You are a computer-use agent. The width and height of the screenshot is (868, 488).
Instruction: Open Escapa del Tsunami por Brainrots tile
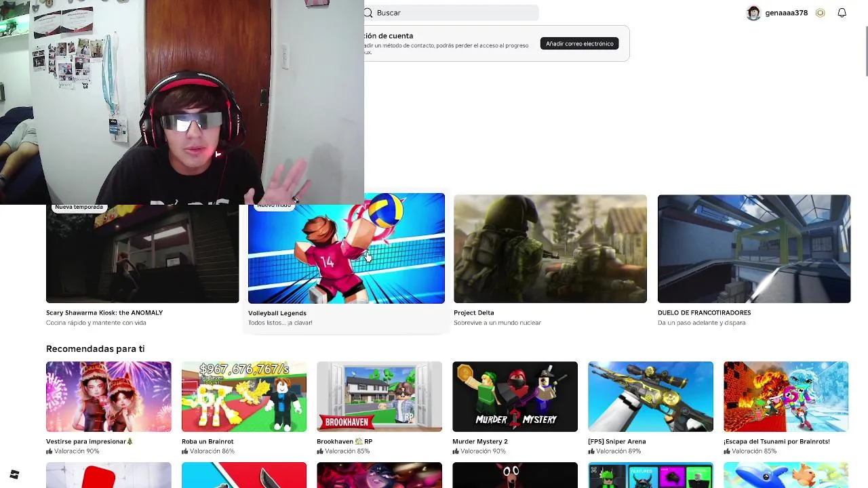tap(786, 396)
